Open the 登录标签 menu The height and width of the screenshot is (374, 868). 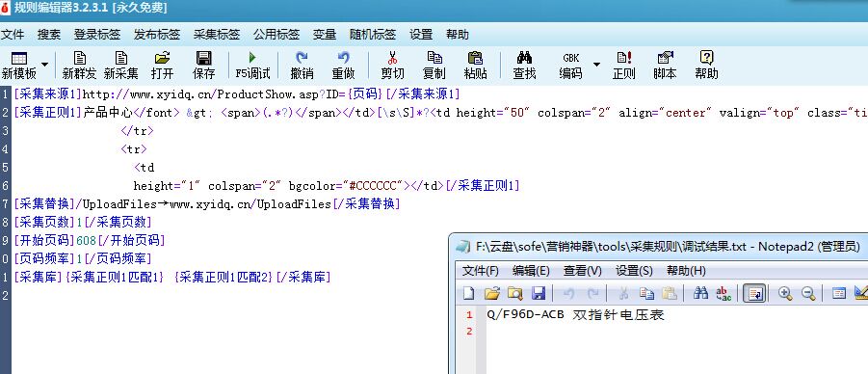[x=97, y=35]
